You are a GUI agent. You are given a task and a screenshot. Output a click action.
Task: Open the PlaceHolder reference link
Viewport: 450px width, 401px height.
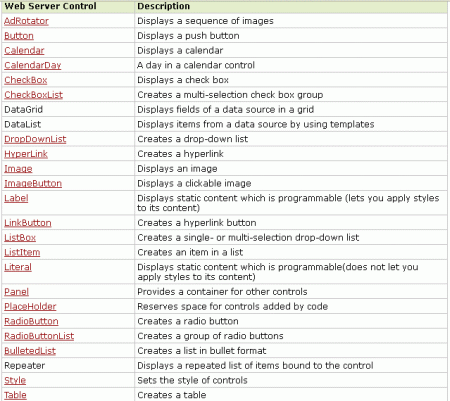point(30,306)
